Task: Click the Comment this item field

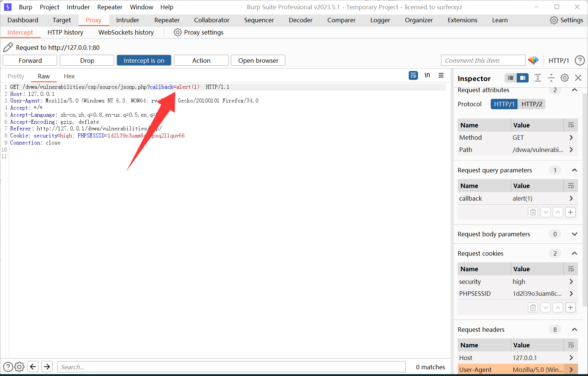Action: click(x=483, y=60)
